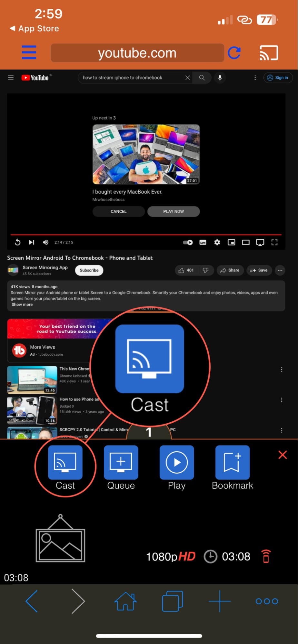The image size is (298, 644).
Task: Go forward with right arrow
Action: [x=78, y=601]
